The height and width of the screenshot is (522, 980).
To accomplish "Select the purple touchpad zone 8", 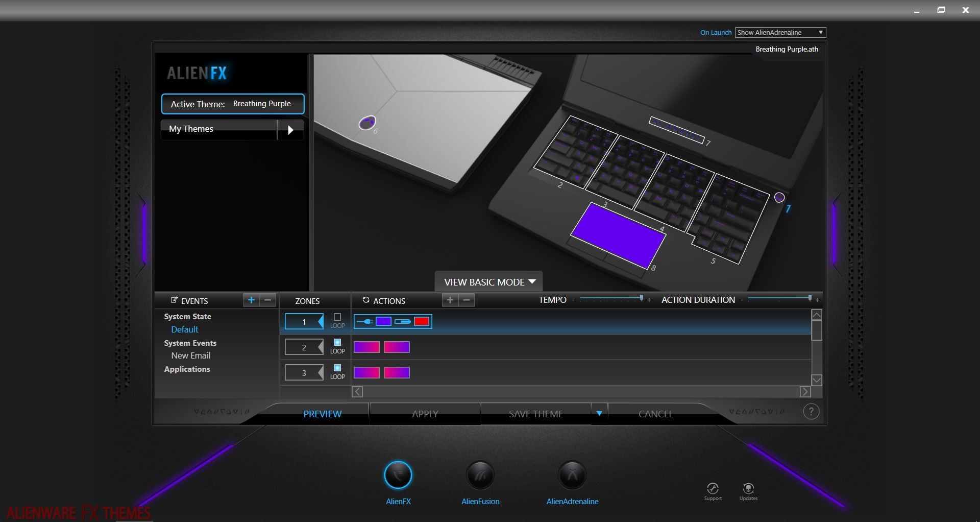I will click(x=618, y=235).
